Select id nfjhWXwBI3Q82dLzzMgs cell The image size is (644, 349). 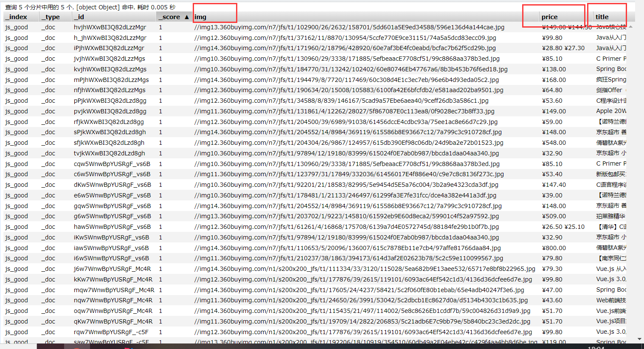click(110, 90)
